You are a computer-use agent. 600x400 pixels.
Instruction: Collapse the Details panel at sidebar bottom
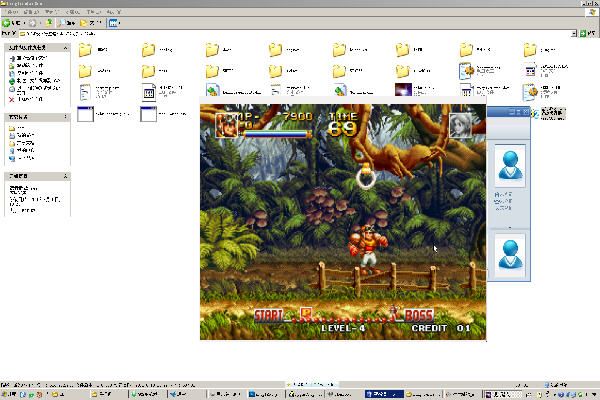click(65, 176)
